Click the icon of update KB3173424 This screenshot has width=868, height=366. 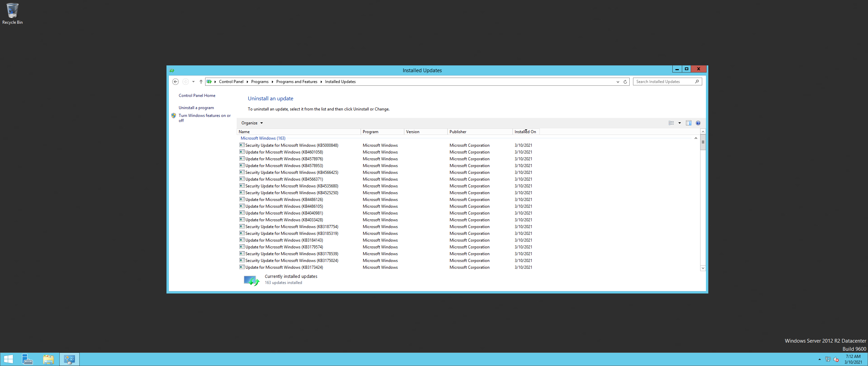tap(242, 267)
